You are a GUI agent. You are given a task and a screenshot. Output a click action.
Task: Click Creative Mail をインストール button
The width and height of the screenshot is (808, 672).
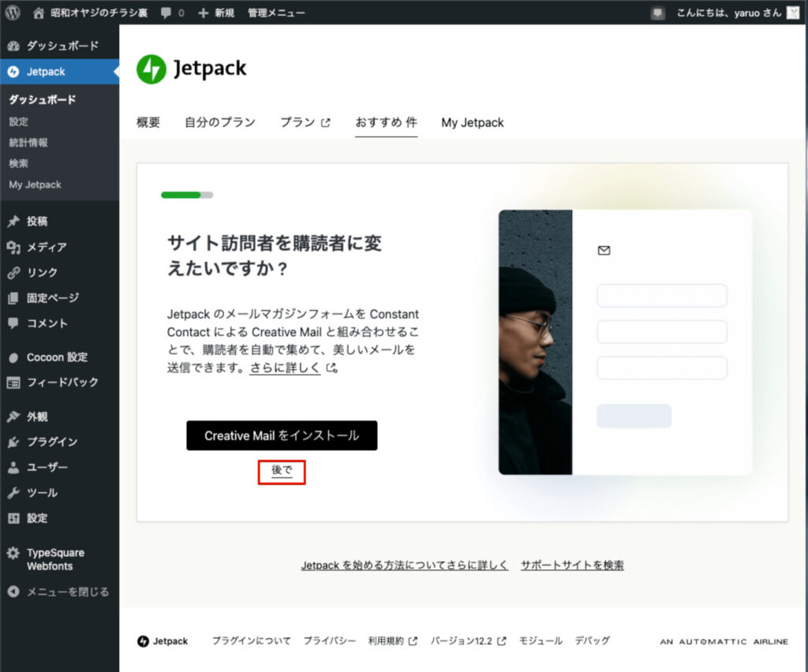pyautogui.click(x=282, y=435)
